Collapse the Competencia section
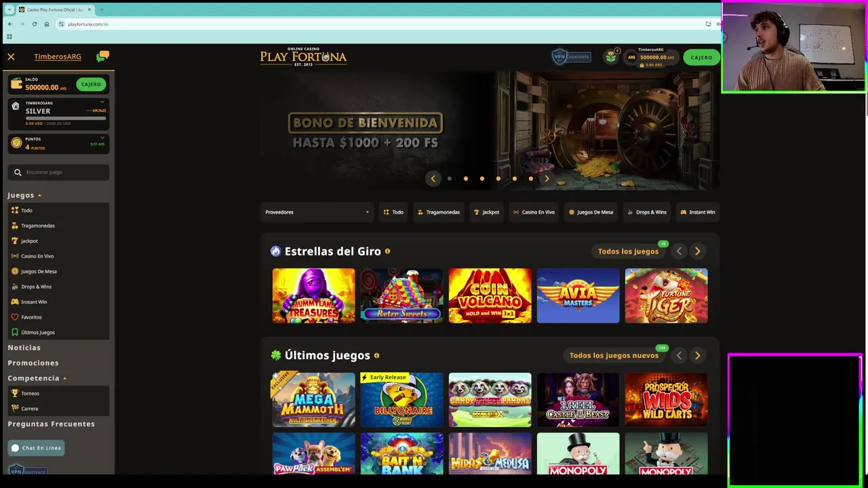The image size is (868, 488). (x=37, y=378)
